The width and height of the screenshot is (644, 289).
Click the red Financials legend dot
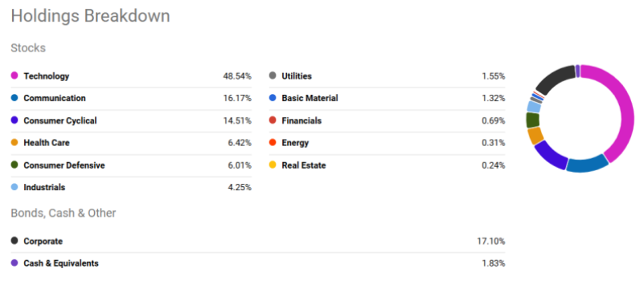[273, 120]
